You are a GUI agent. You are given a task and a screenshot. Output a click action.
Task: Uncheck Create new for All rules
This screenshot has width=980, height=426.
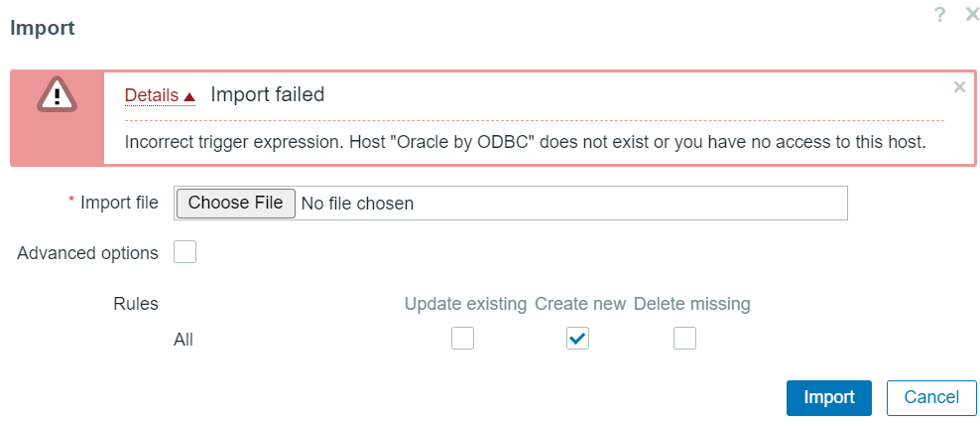click(x=577, y=339)
